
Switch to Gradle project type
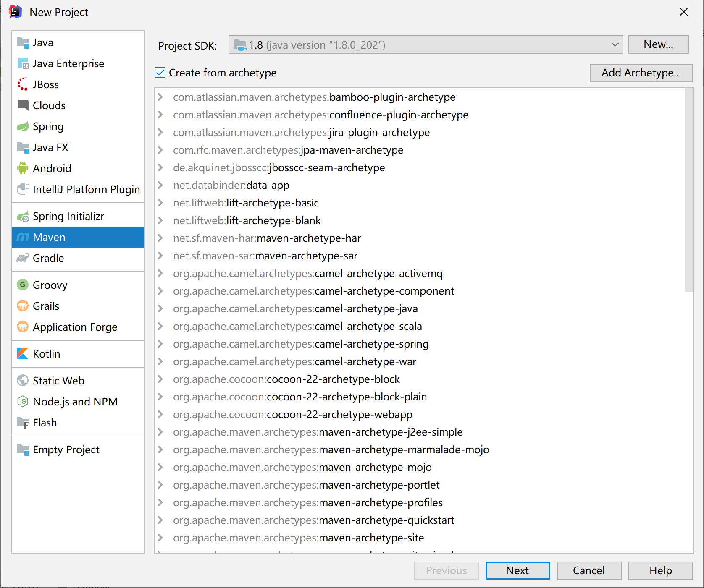(x=78, y=258)
